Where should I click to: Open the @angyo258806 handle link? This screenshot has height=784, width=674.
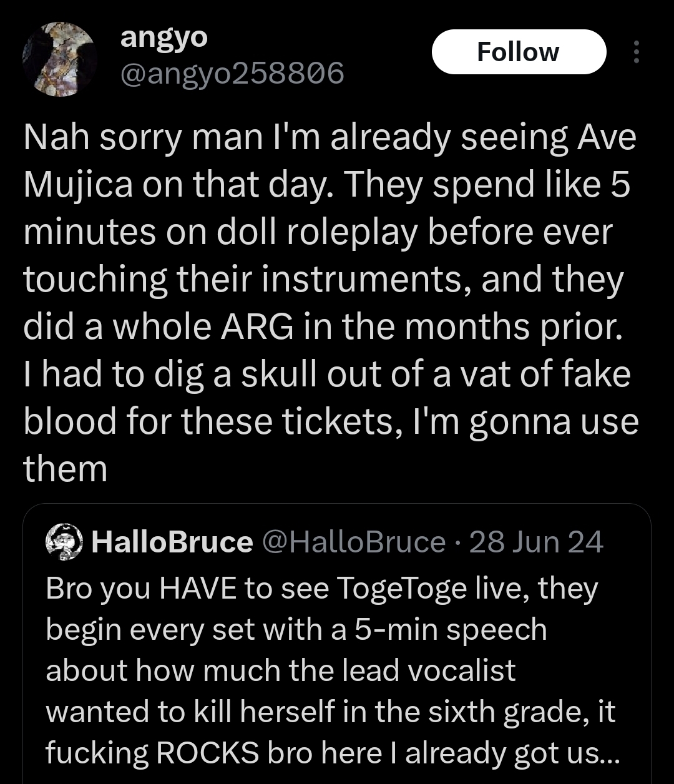[x=232, y=74]
